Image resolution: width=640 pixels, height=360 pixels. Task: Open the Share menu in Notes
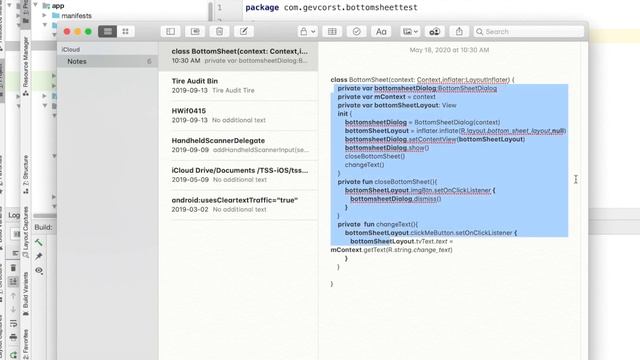[x=459, y=31]
